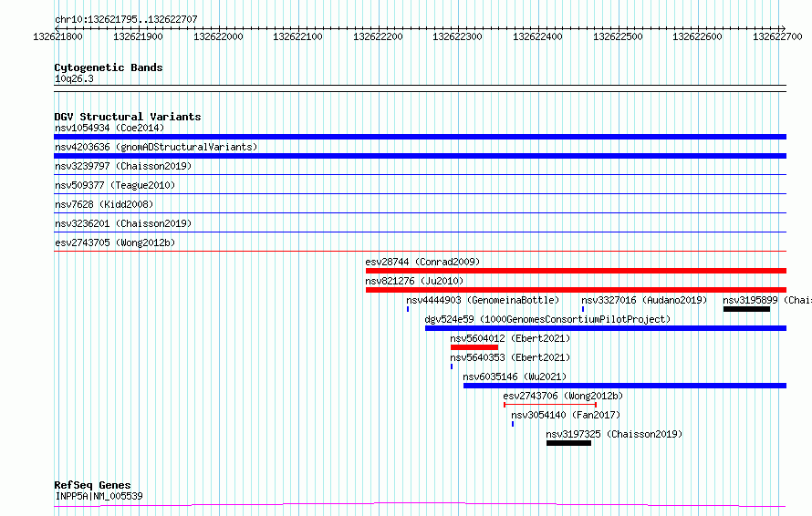Click the blue bar under dgv524e59
812x516 pixels.
point(606,328)
